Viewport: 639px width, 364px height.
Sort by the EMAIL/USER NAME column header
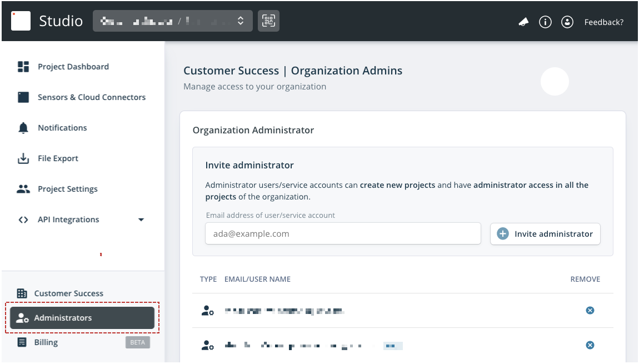click(257, 279)
